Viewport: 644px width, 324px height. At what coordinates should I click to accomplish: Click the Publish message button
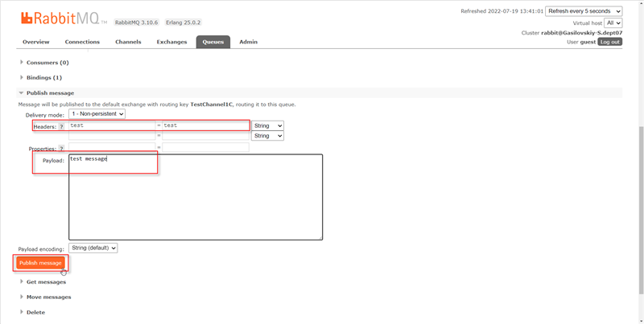pos(40,263)
